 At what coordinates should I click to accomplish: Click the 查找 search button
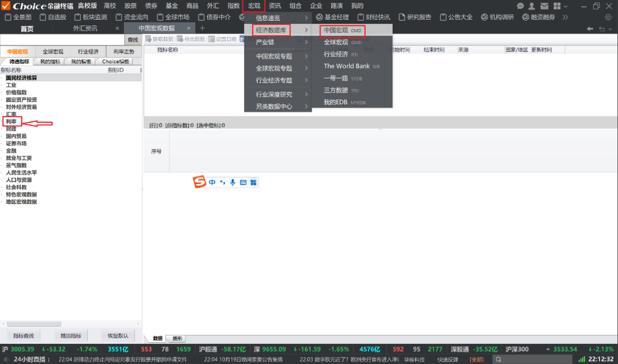(133, 40)
